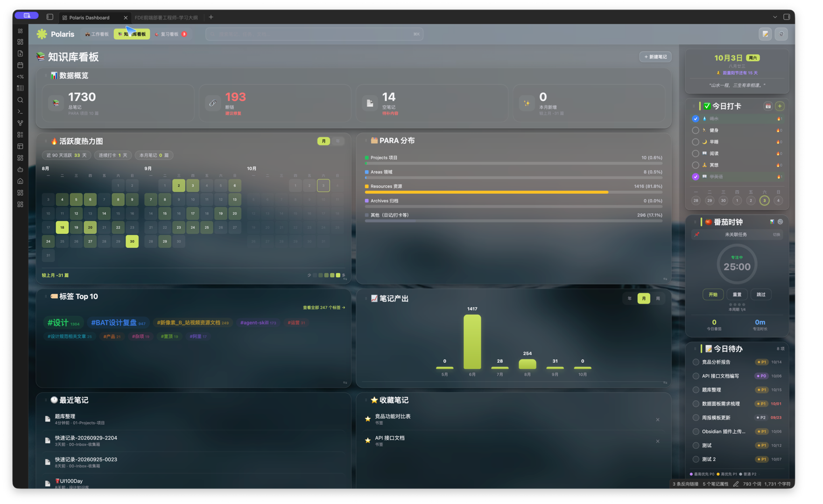Mark API 接口文档编写 todo as done
This screenshot has width=823, height=504.
point(696,376)
